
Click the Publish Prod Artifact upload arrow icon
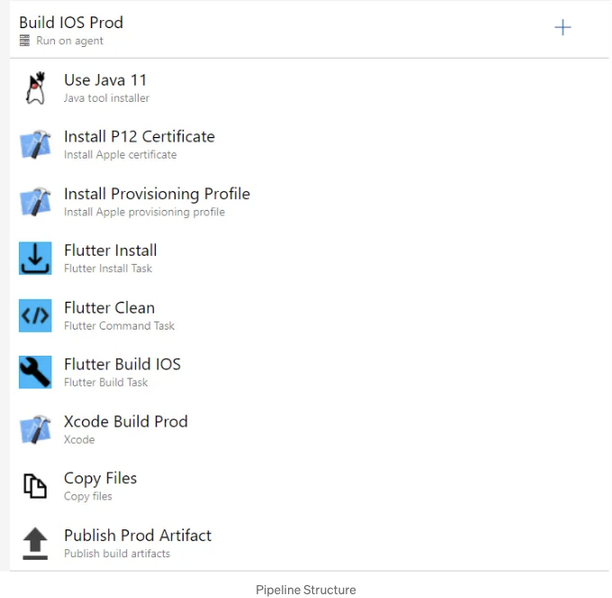(36, 544)
